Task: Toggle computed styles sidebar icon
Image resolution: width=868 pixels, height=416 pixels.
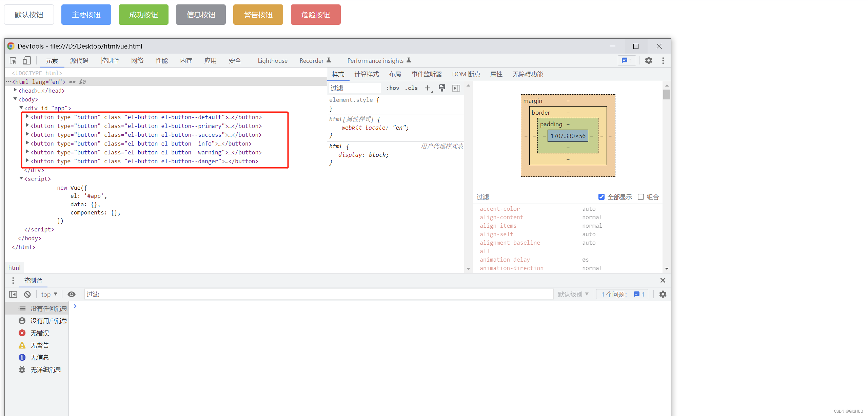Action: (x=456, y=88)
